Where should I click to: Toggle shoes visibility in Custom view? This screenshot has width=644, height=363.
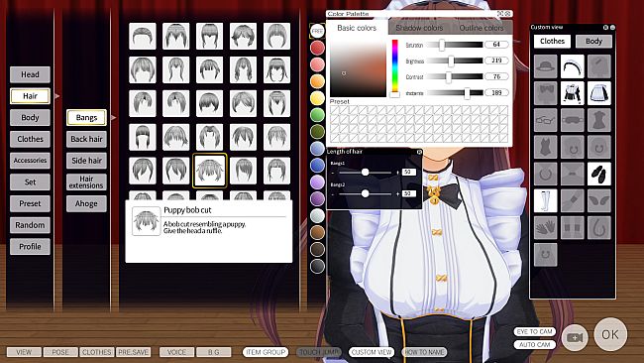click(598, 174)
